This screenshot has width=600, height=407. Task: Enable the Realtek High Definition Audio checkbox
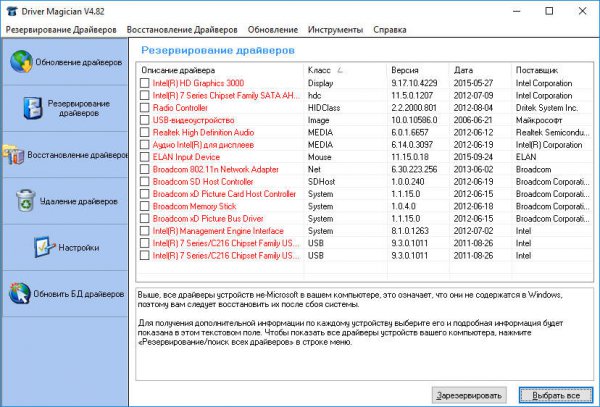tap(145, 133)
